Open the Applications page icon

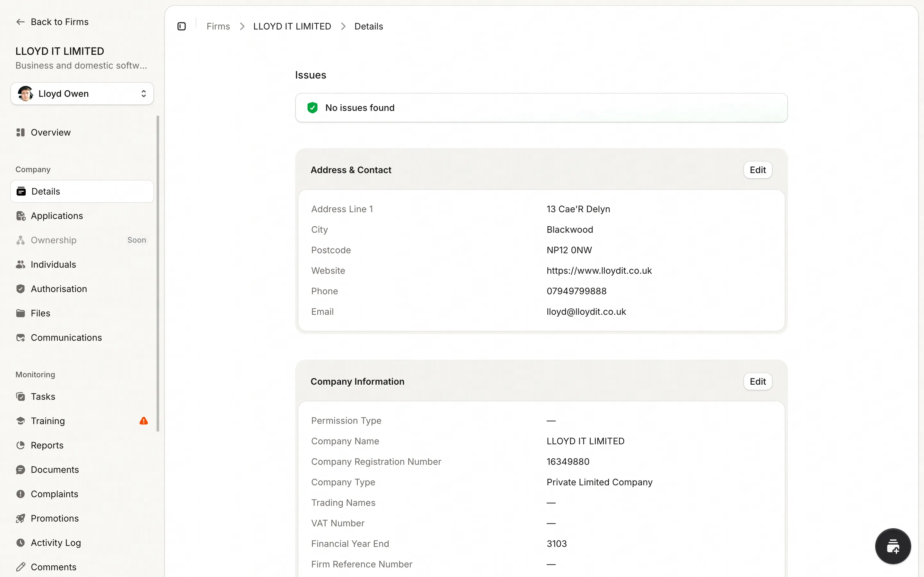21,216
